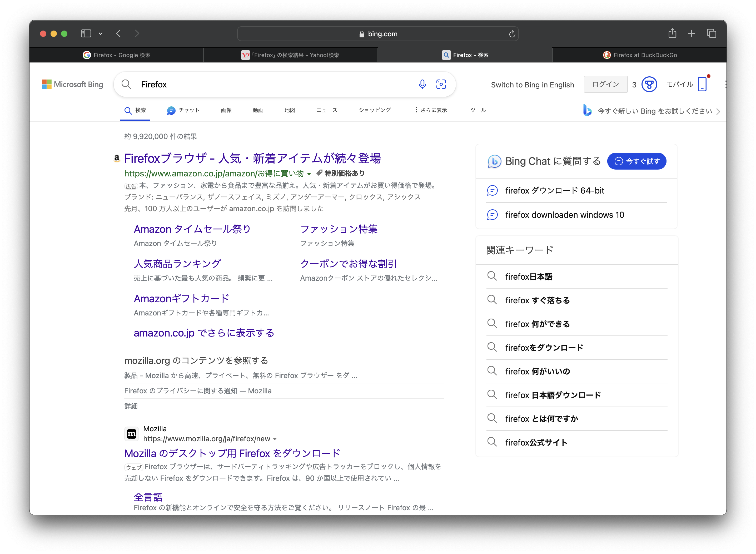Click the Firefox search input field
Viewport: 756px width, 554px height.
tap(268, 85)
